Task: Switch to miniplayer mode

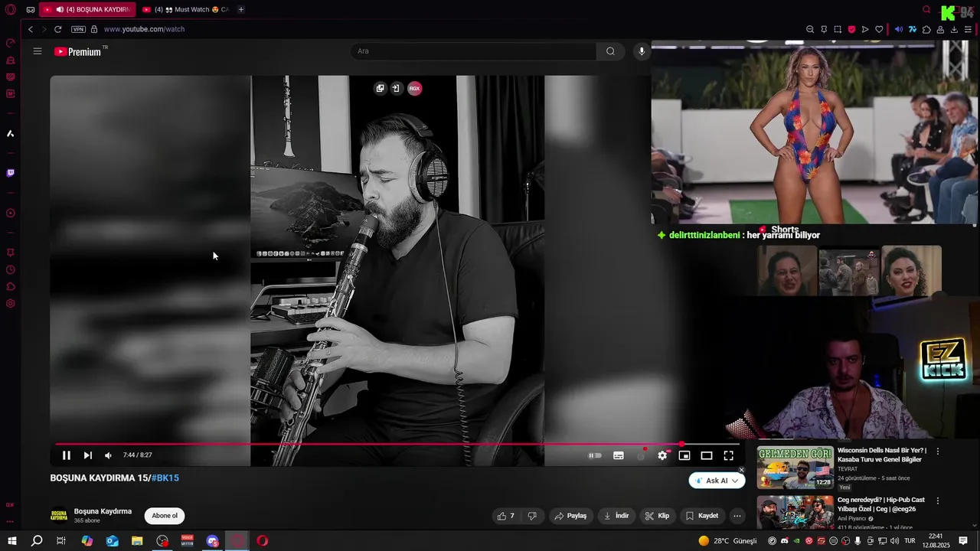Action: (x=684, y=455)
